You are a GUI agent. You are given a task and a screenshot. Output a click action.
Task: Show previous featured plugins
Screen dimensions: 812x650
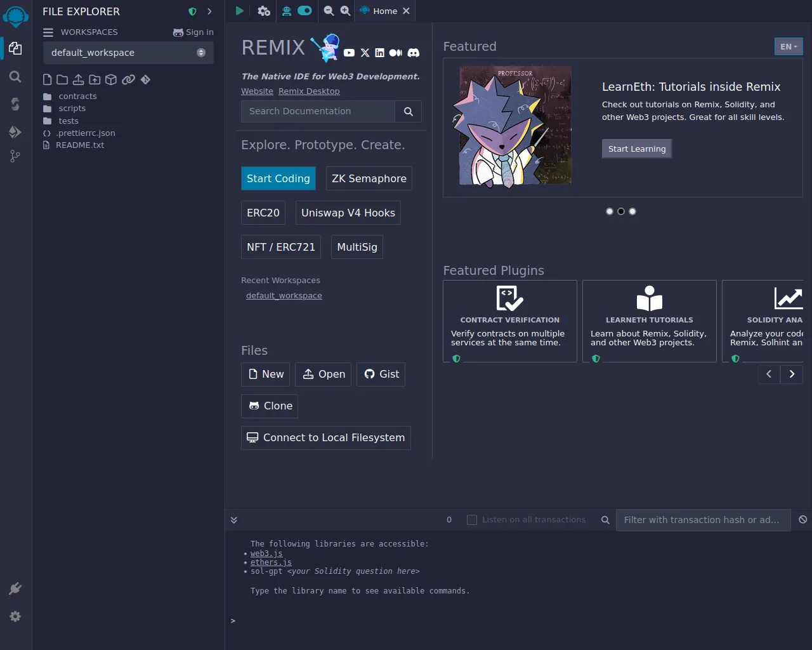[x=769, y=374]
